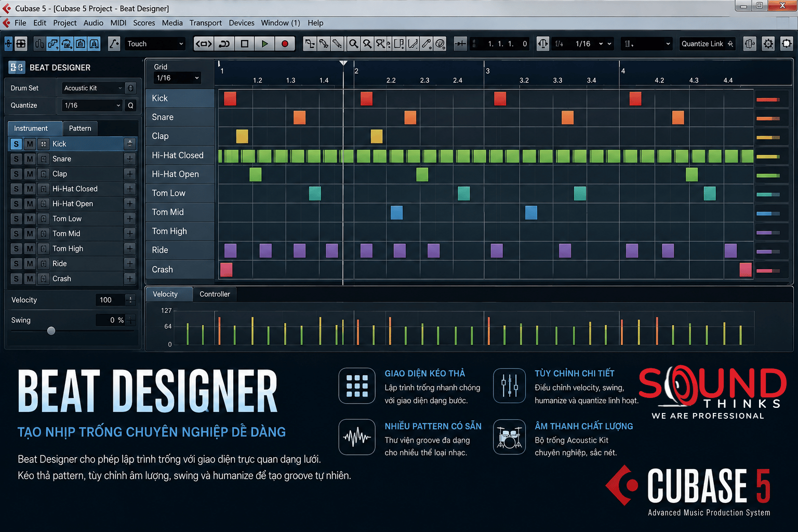Select the first magnifier zoom tool
This screenshot has height=532, width=798.
[353, 44]
